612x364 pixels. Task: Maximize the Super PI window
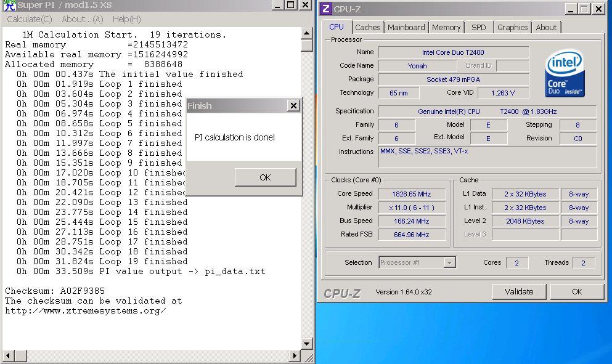(291, 5)
